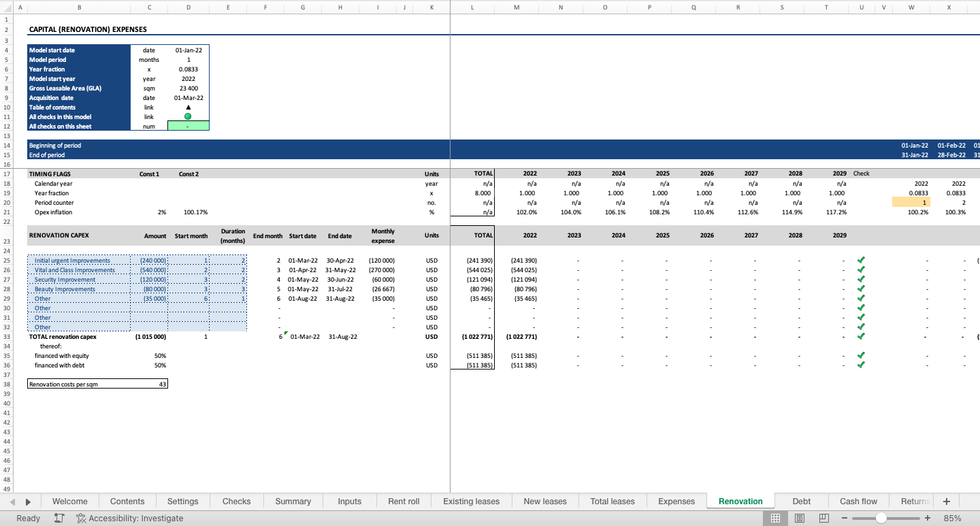
Task: Select the highlighted Period counter check cell
Action: pos(911,203)
